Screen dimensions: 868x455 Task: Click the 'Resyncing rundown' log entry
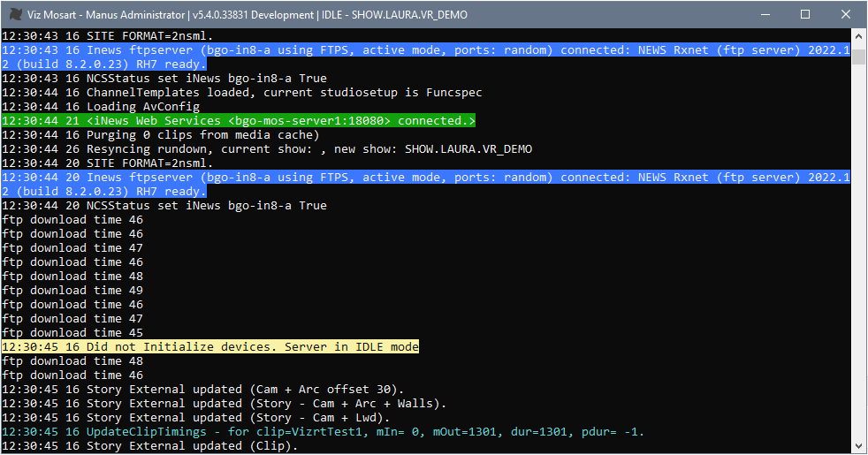click(267, 149)
